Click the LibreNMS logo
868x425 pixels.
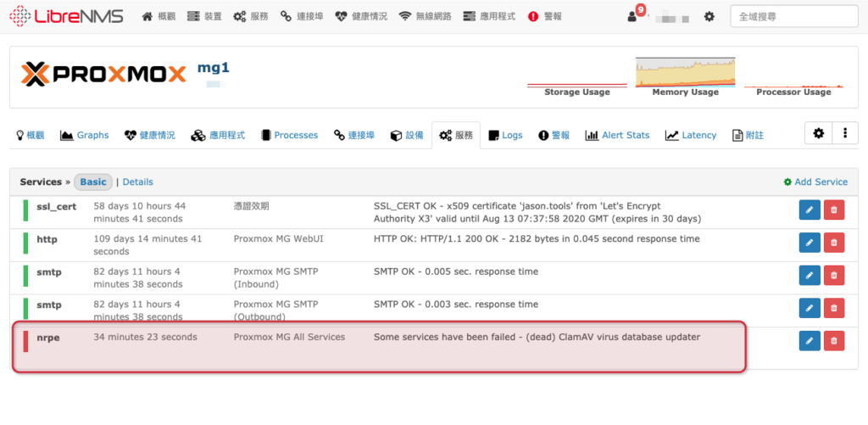(66, 16)
